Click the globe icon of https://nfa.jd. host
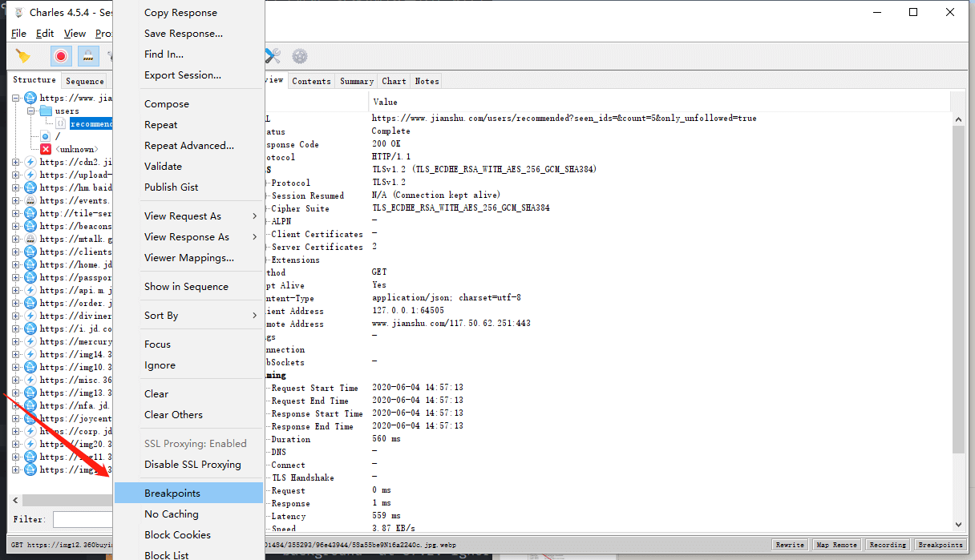This screenshot has height=560, width=975. click(30, 405)
